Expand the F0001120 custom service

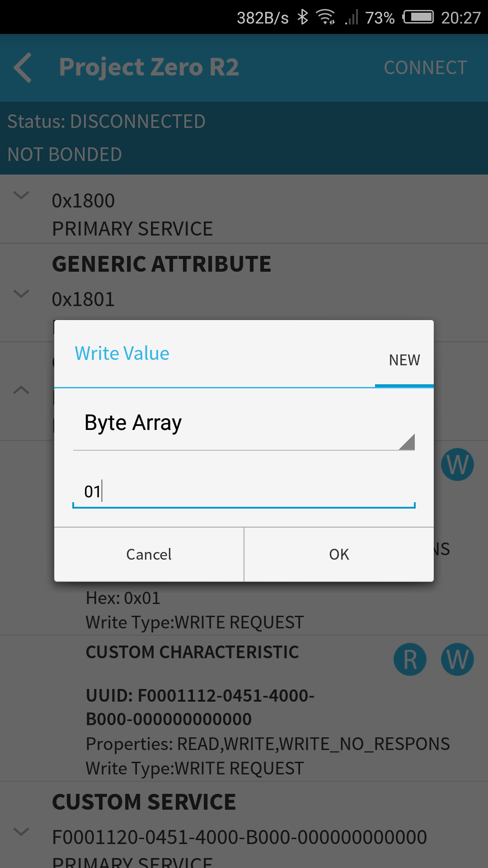coord(21,831)
